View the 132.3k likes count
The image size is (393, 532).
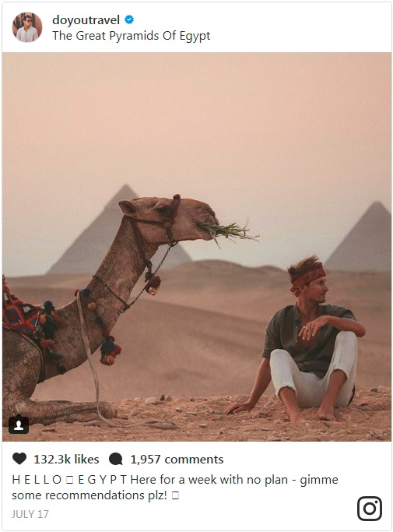click(66, 459)
